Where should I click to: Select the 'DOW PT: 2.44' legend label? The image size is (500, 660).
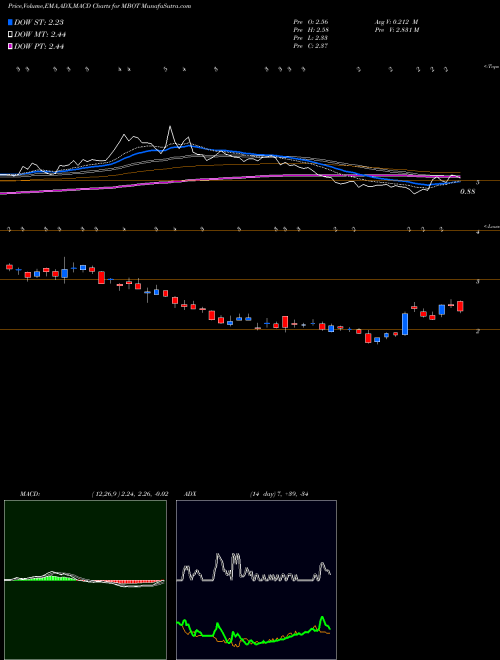[x=39, y=47]
